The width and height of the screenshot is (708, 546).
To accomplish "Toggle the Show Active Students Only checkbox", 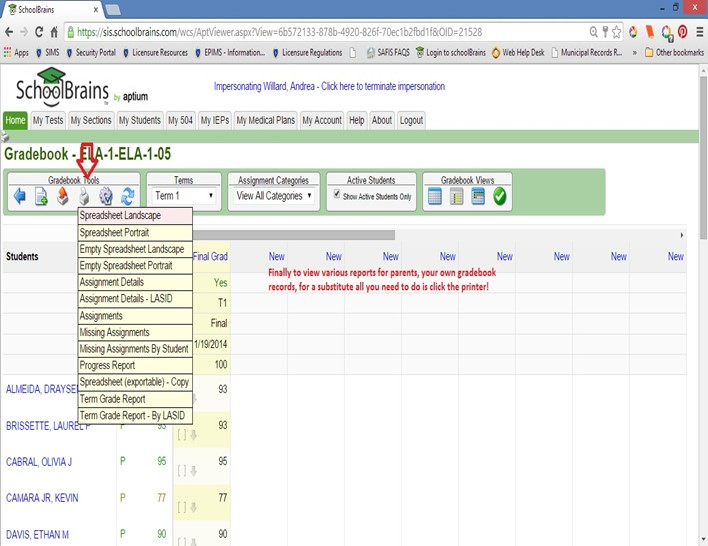I will pos(337,194).
